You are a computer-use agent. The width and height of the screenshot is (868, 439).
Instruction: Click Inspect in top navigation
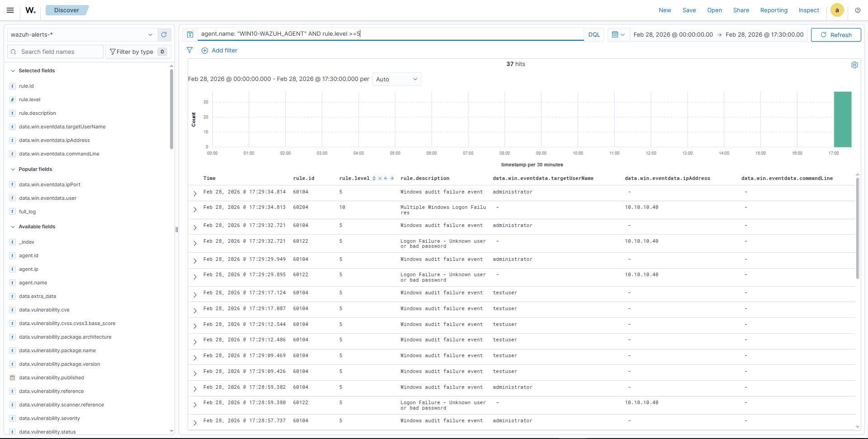[808, 10]
